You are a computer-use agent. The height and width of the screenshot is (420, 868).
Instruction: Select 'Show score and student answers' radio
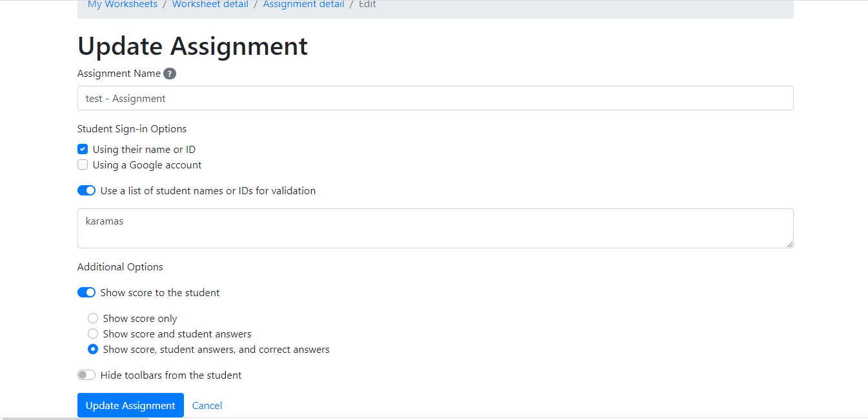coord(93,334)
